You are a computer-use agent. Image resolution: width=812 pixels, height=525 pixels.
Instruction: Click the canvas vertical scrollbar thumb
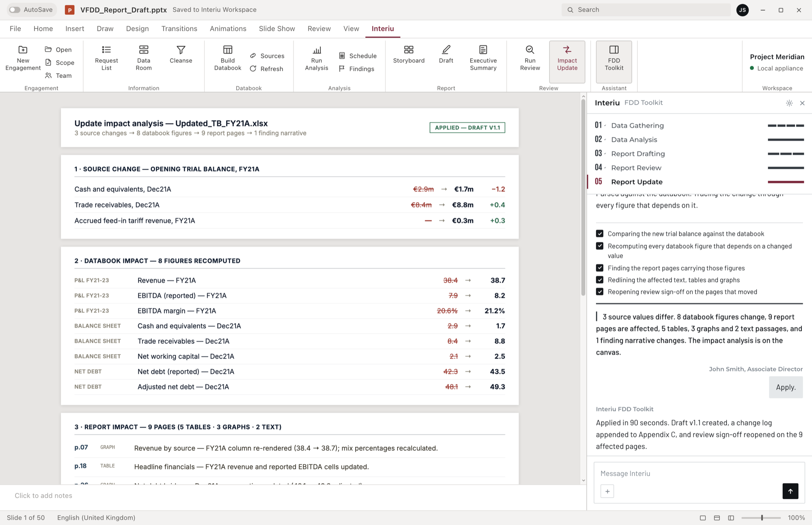coord(583,197)
